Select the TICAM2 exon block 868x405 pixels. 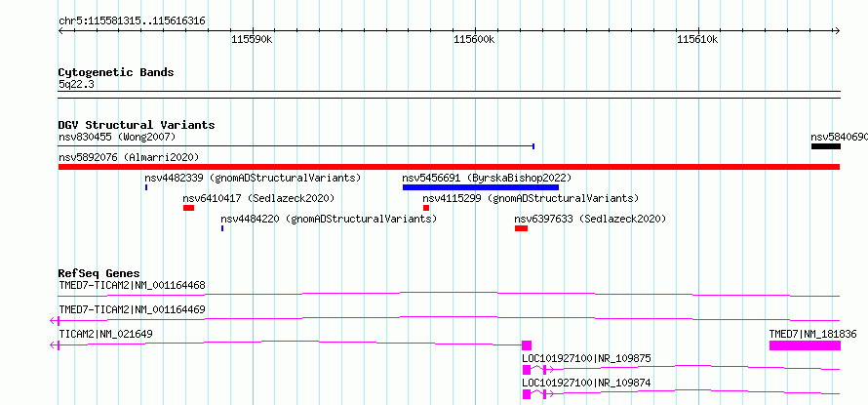click(527, 345)
